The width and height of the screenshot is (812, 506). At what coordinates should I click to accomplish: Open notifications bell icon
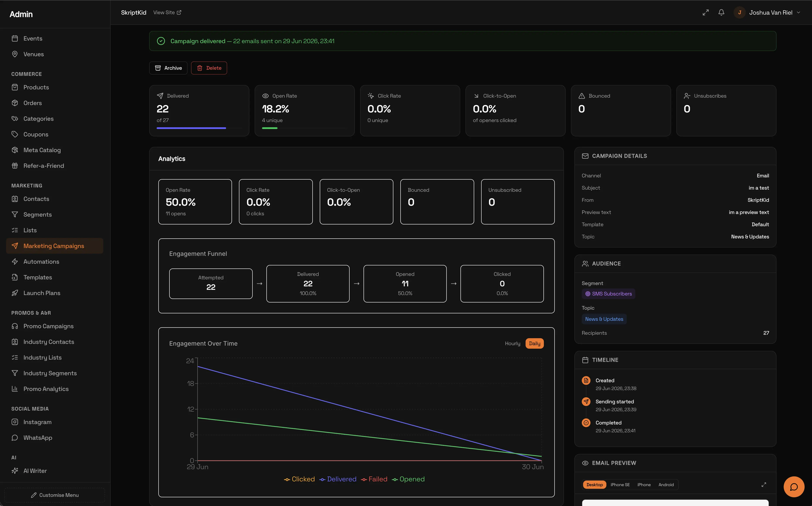[x=721, y=12]
